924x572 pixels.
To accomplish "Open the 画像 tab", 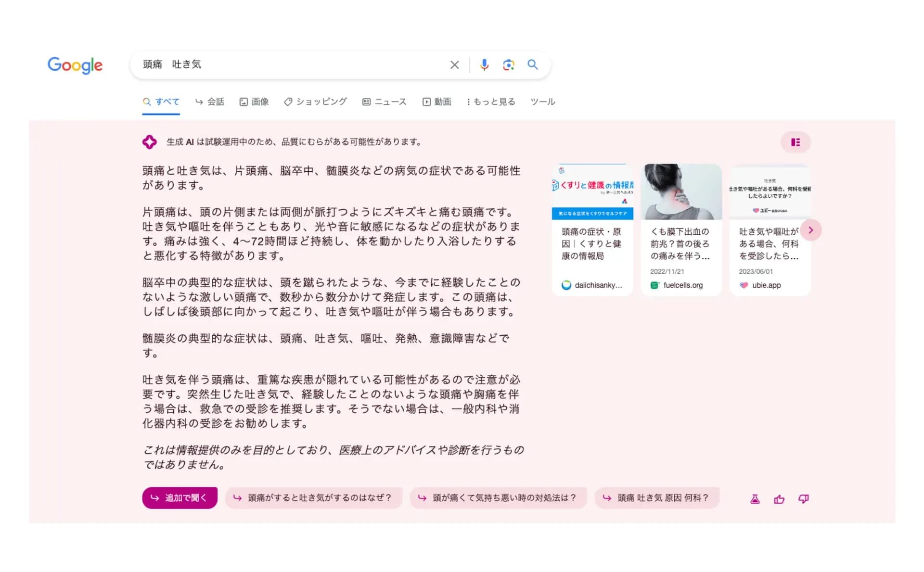I will coord(254,102).
